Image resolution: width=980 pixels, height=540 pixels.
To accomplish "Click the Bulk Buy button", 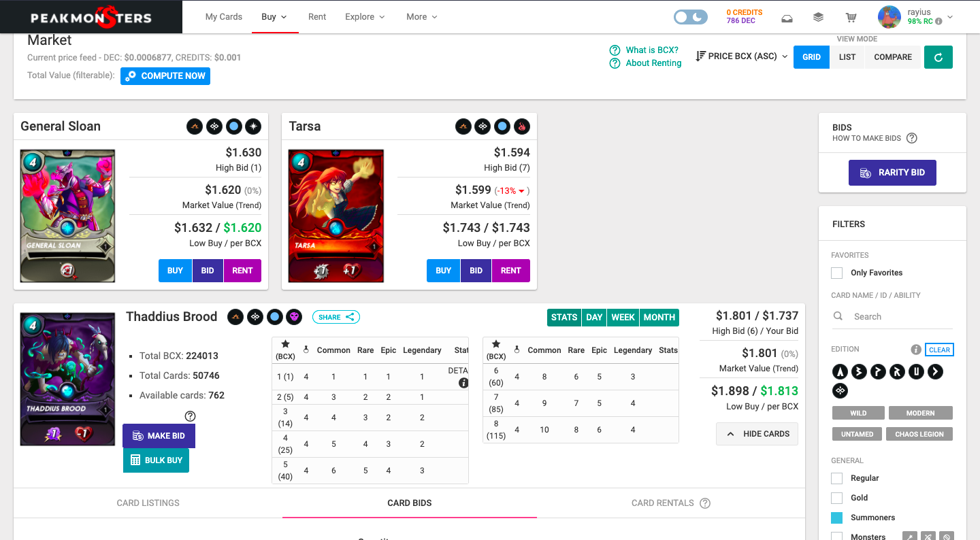I will tap(156, 460).
